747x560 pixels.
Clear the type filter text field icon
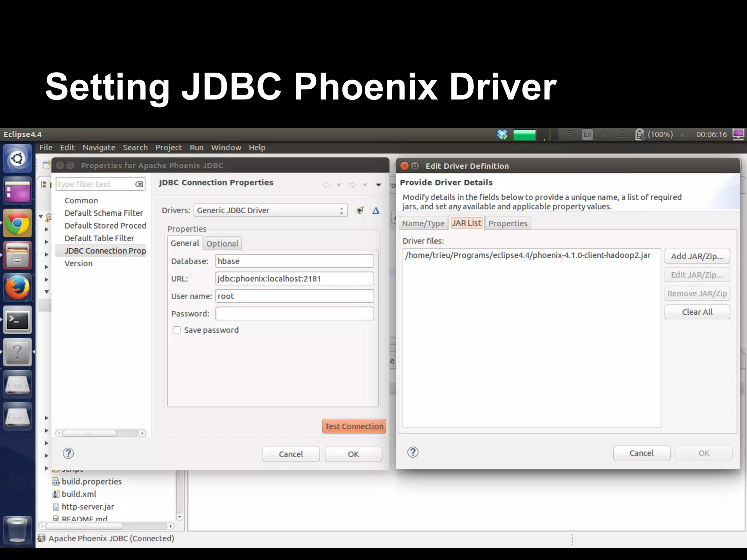tap(139, 184)
